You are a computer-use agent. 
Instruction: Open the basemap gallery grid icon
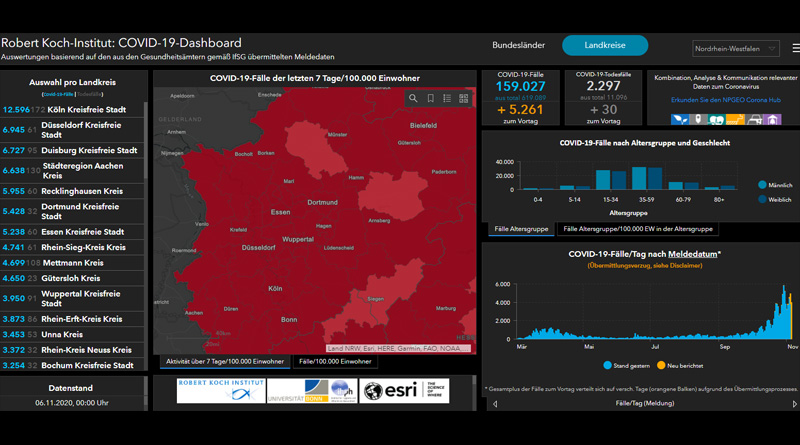[464, 98]
